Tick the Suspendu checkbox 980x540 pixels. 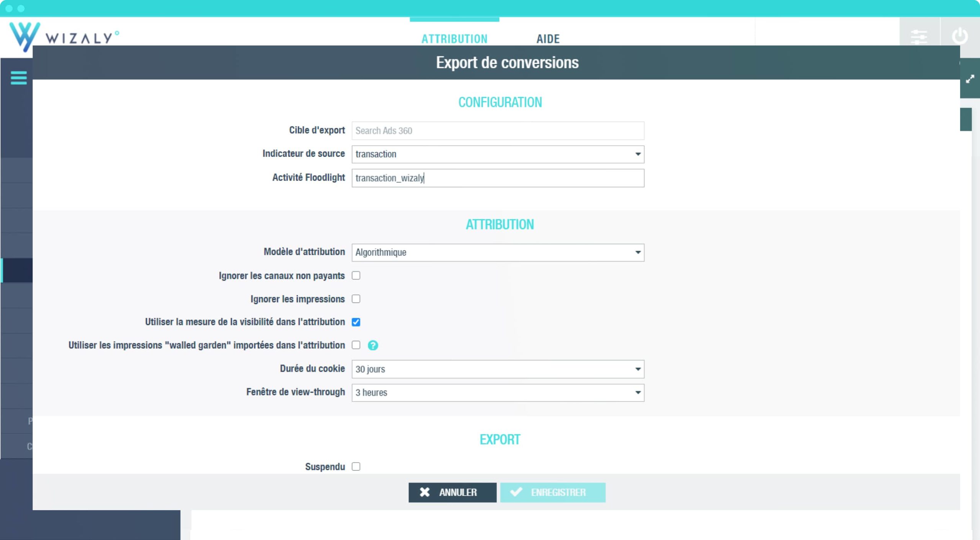[356, 466]
